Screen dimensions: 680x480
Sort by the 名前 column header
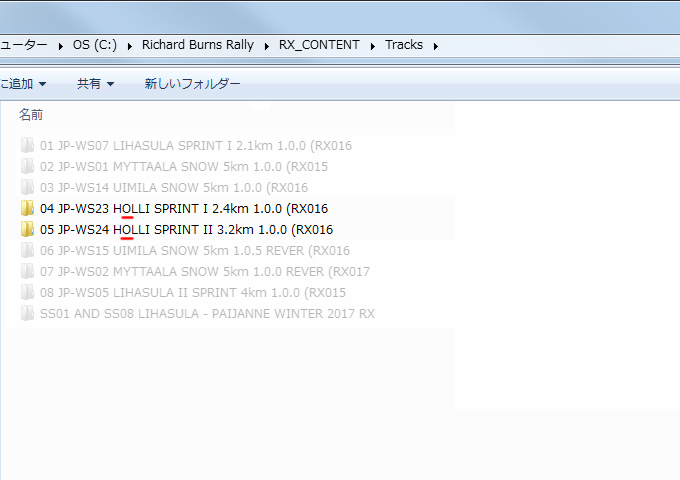[31, 115]
